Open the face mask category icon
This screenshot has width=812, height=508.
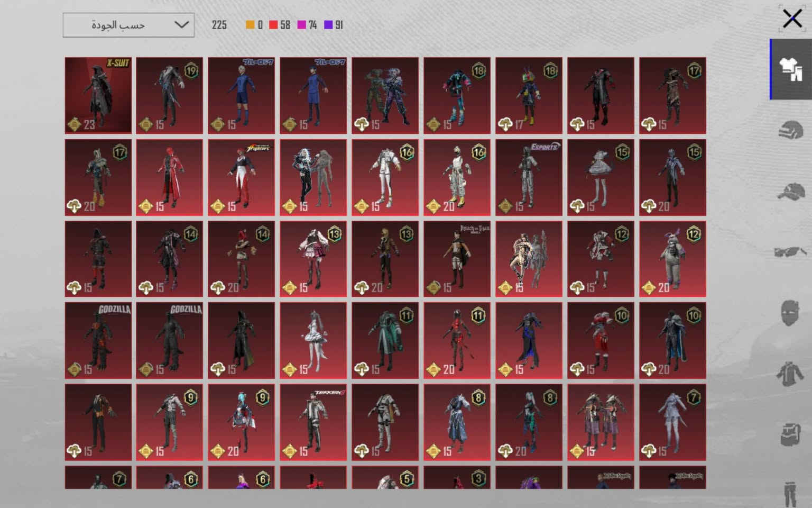[791, 313]
